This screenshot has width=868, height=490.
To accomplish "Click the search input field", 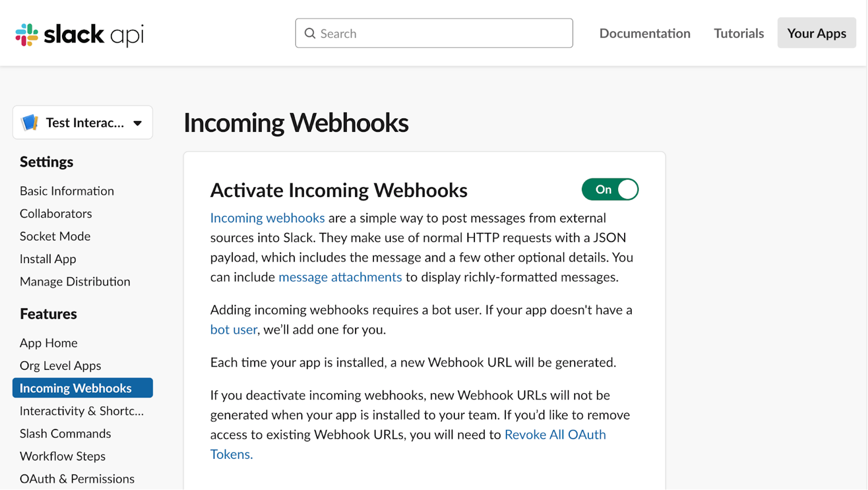I will [433, 33].
